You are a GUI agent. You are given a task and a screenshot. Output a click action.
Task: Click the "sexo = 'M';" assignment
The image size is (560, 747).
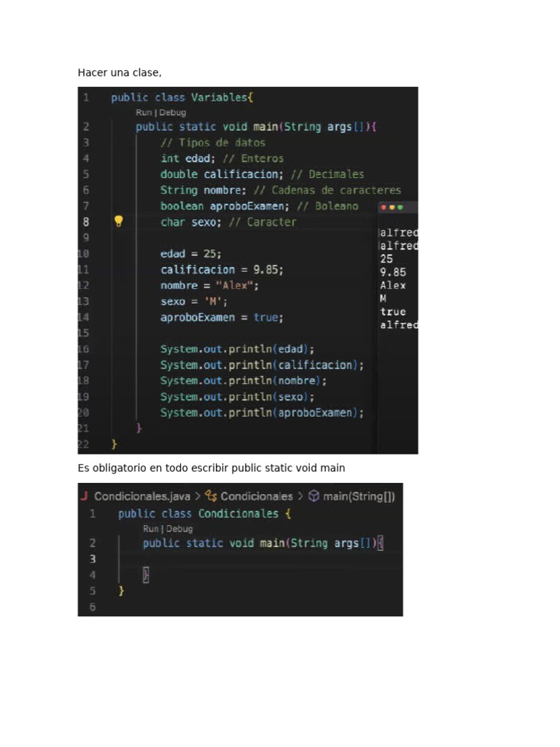[x=194, y=301]
